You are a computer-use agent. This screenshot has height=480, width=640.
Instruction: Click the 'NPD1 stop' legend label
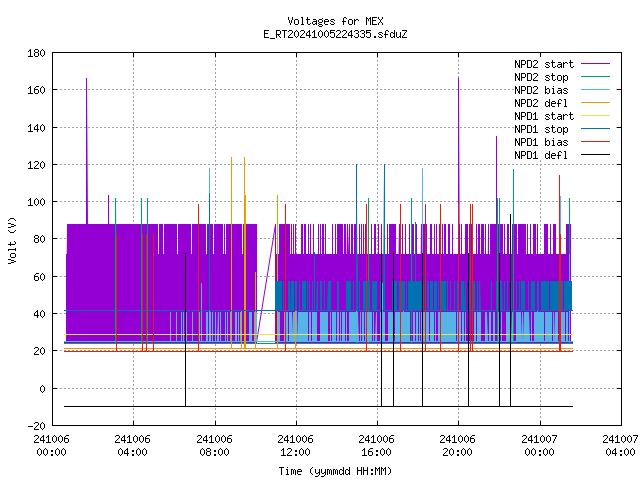click(541, 129)
